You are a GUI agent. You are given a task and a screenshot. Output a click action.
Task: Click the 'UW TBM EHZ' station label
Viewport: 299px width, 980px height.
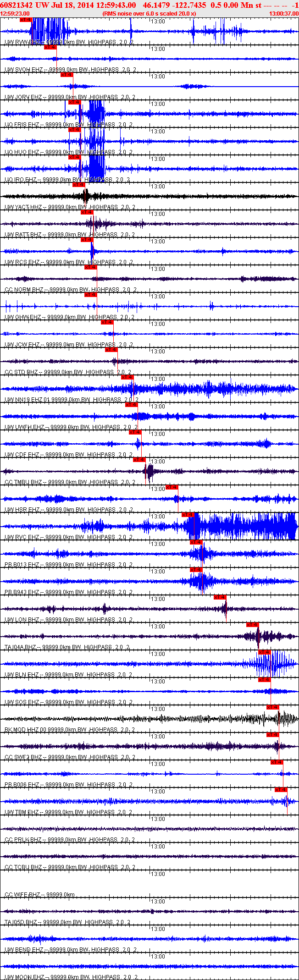22,812
